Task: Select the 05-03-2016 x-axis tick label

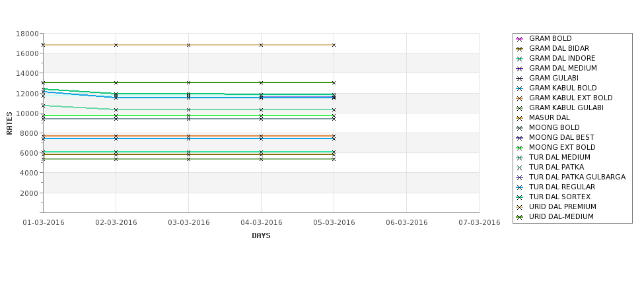Action: (x=334, y=223)
